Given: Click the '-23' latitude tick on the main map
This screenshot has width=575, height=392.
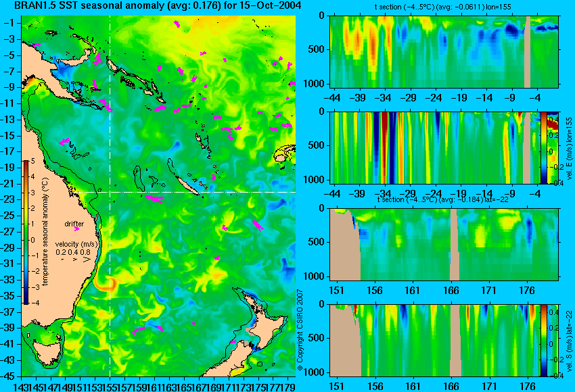Looking at the screenshot, I should (9, 199).
